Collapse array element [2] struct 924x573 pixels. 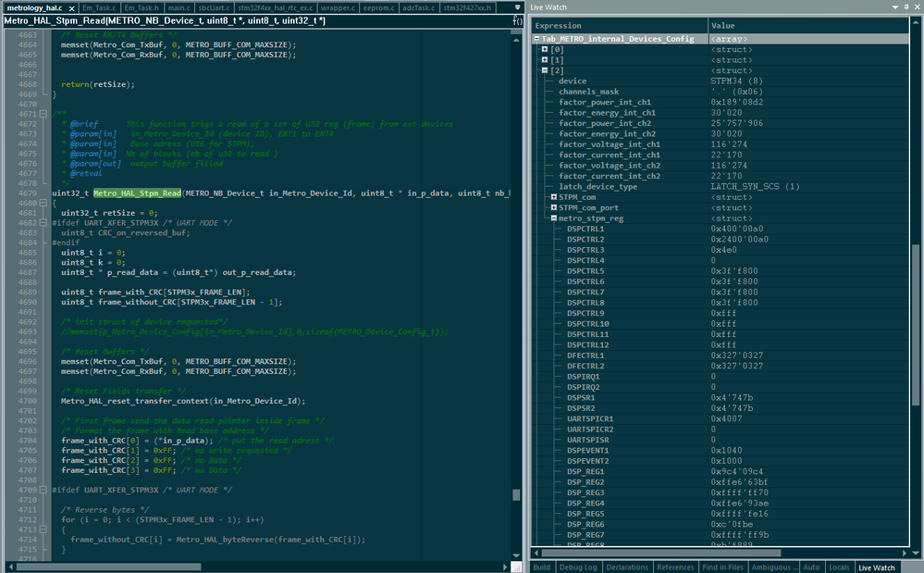[546, 70]
